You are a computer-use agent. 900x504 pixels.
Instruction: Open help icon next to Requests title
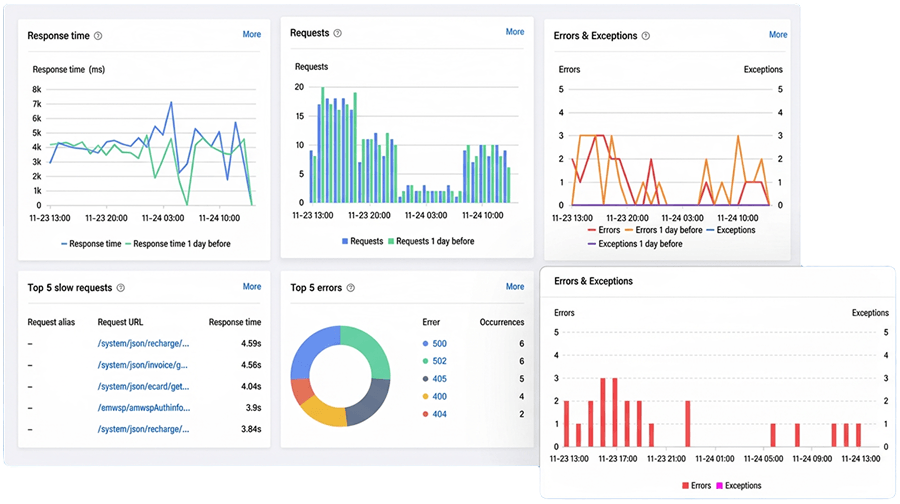point(338,33)
